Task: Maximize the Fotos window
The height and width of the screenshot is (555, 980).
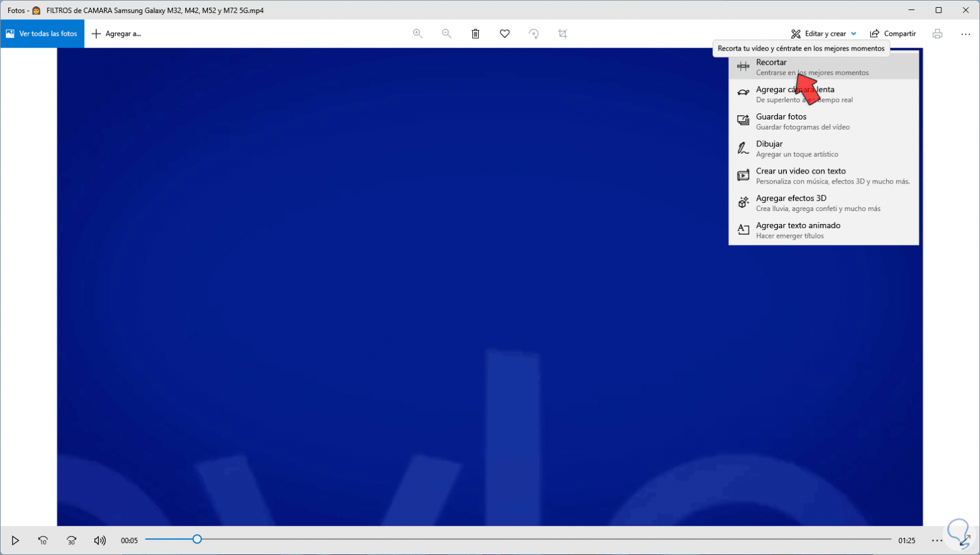Action: pos(938,10)
